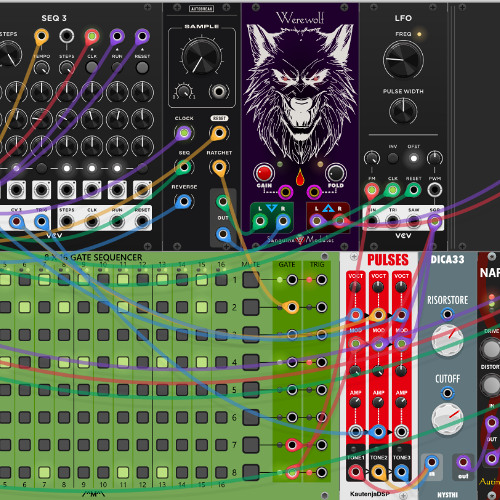Mute row 1 of the gate sequencer

251,280
